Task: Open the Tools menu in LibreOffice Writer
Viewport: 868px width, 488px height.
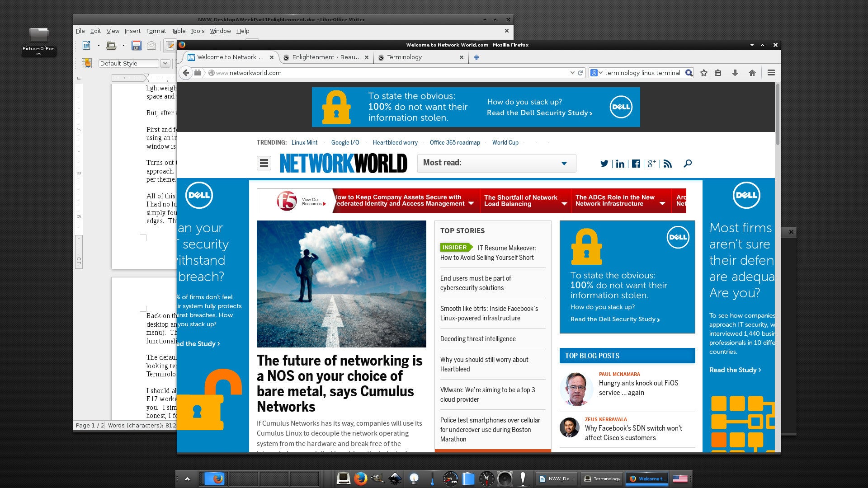Action: point(198,31)
